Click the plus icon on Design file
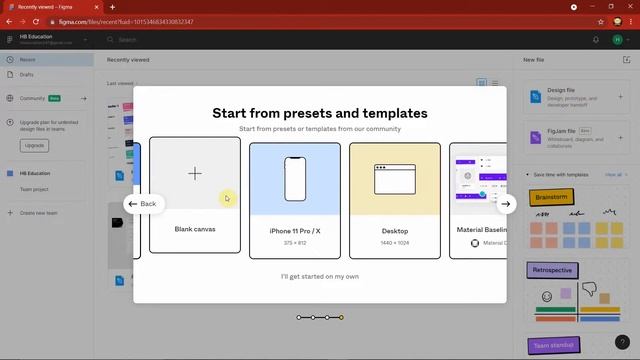 click(x=620, y=97)
